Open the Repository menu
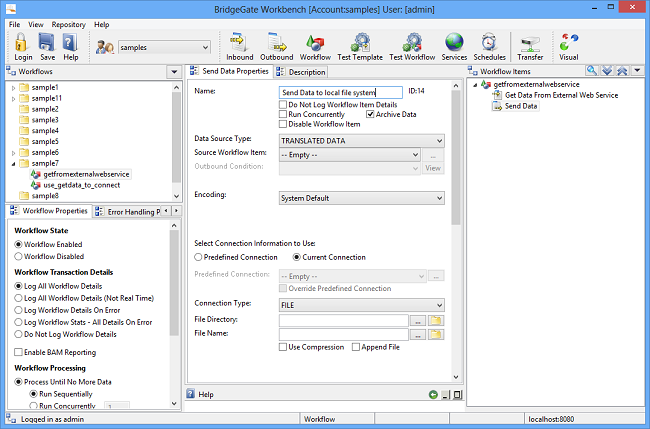The width and height of the screenshot is (650, 429). 68,24
